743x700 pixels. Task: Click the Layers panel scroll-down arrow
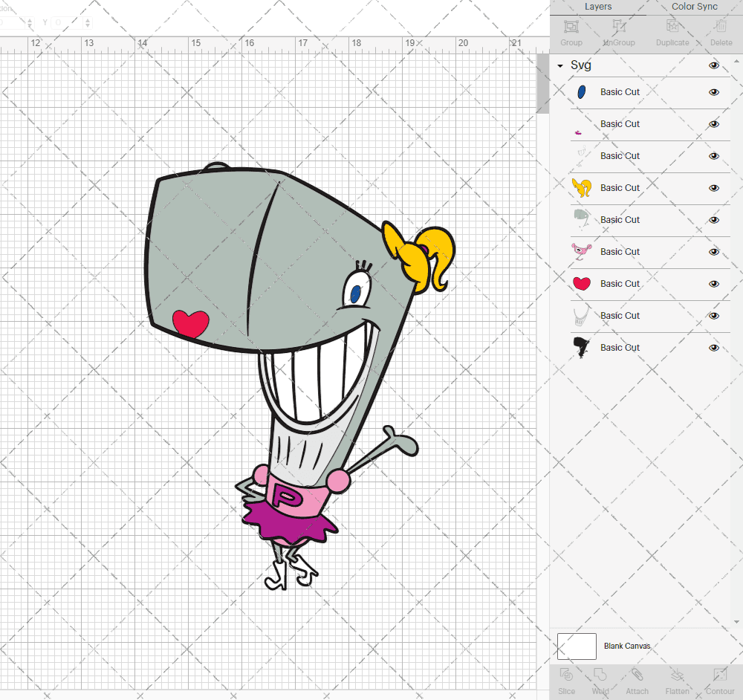pos(736,621)
